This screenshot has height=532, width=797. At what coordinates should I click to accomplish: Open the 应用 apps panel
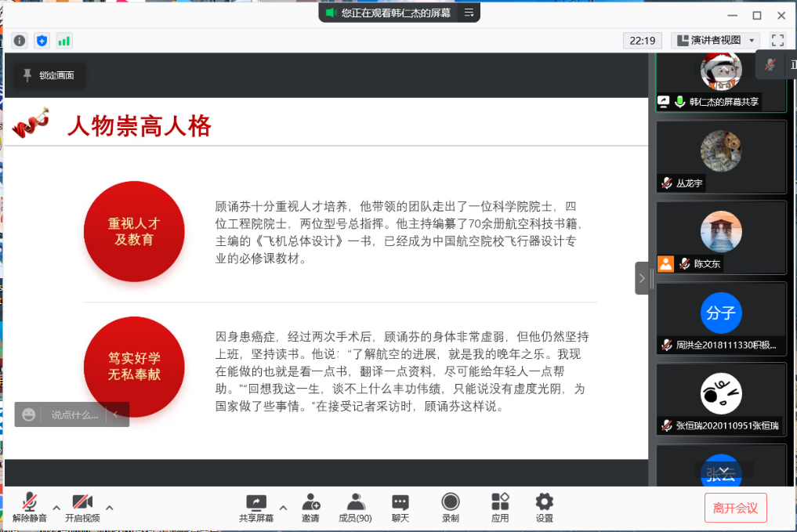click(x=500, y=508)
